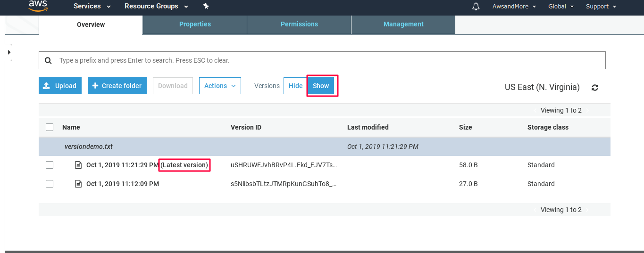
Task: Refresh the object list with reload icon
Action: tap(595, 88)
